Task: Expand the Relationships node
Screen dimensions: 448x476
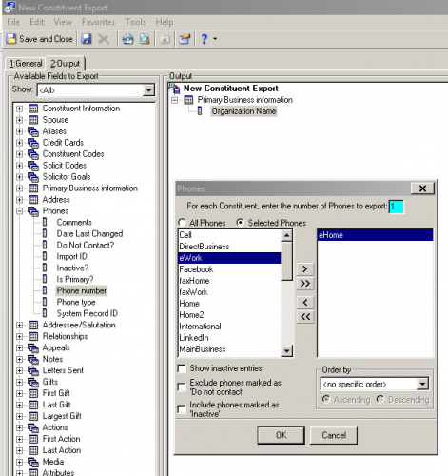Action: 20,336
